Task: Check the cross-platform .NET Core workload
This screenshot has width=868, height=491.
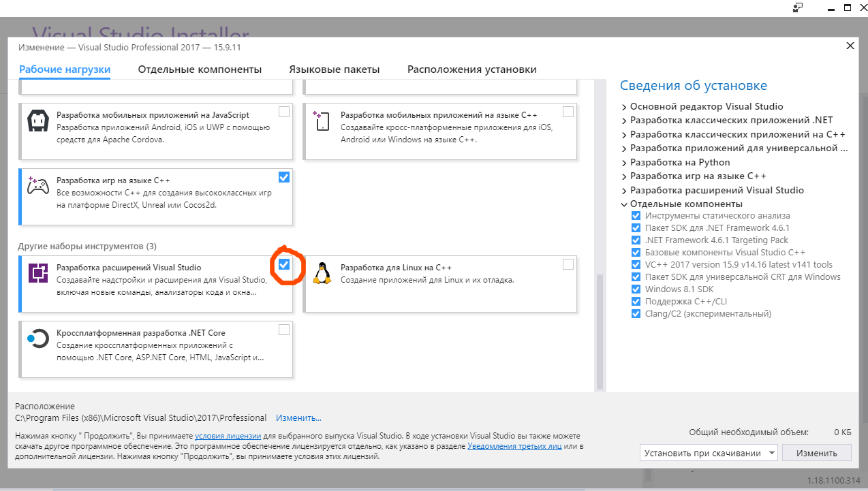Action: (x=284, y=330)
